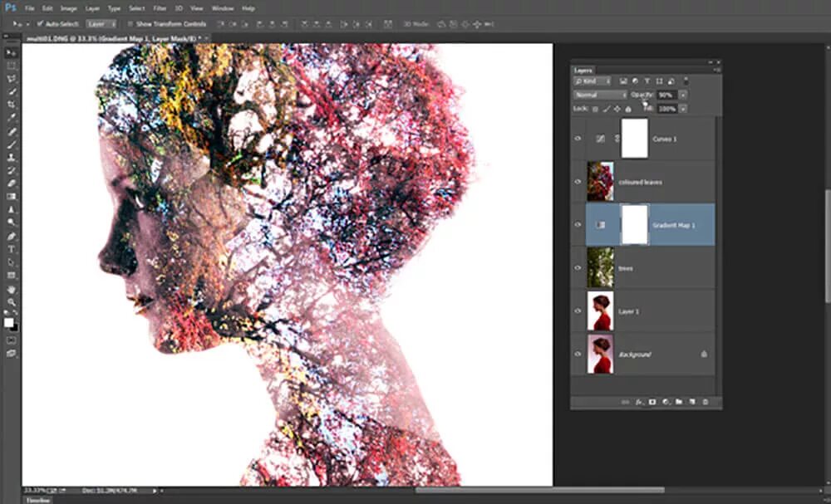The width and height of the screenshot is (831, 504).
Task: Open the Edit menu
Action: click(47, 8)
